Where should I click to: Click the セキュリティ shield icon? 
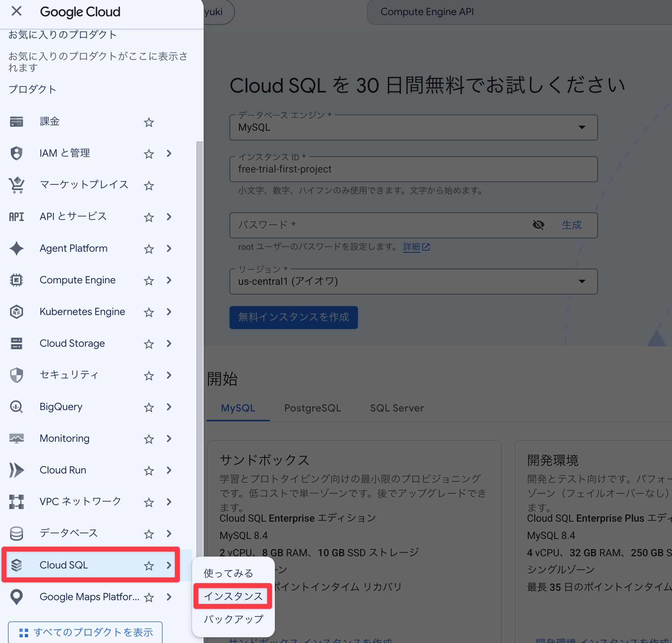[x=17, y=375]
